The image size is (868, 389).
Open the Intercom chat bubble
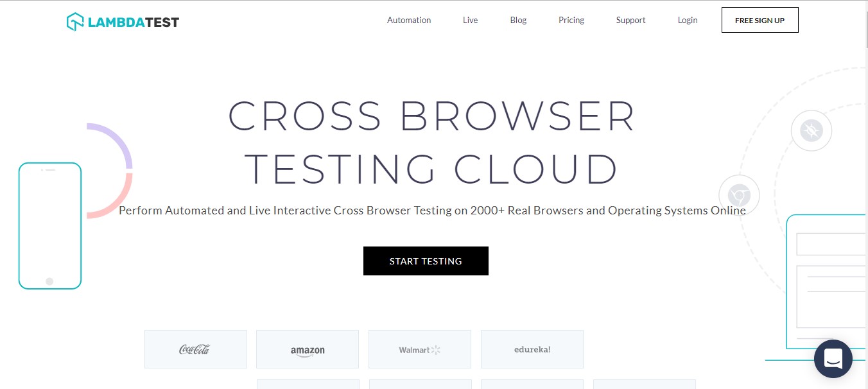[833, 359]
